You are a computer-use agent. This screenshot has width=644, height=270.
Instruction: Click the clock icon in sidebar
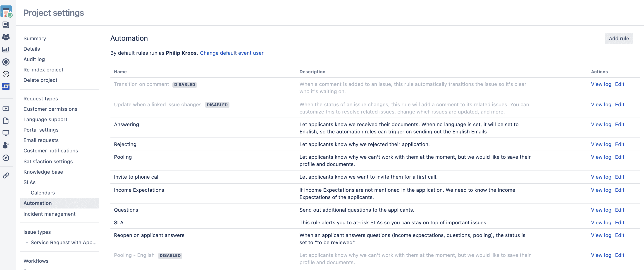(x=6, y=74)
